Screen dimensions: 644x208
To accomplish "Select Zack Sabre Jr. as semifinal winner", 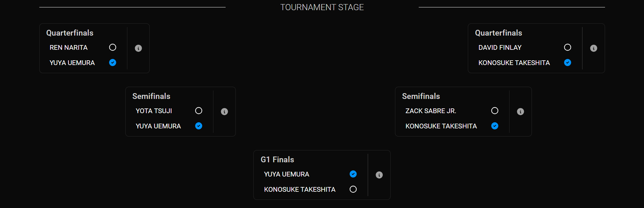I will 495,111.
